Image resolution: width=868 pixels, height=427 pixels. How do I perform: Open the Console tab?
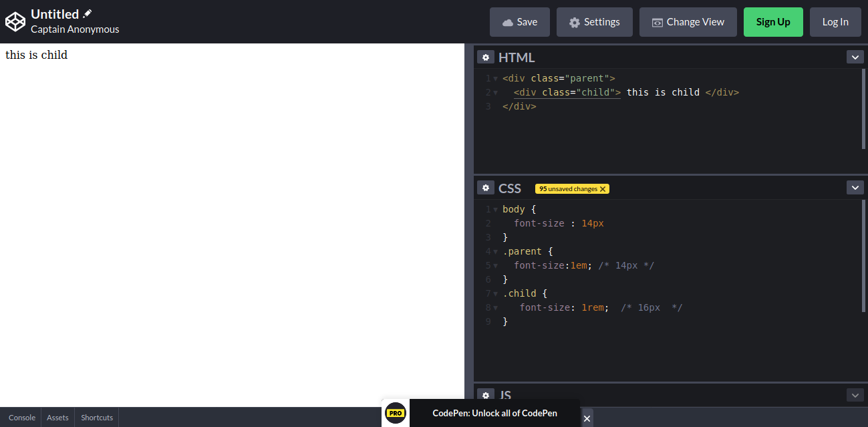click(21, 417)
